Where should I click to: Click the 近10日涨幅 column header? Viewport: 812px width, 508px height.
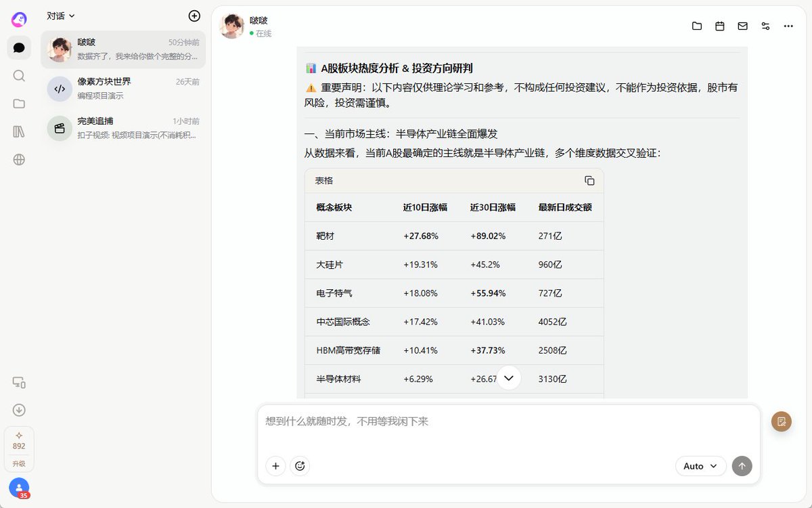point(425,208)
